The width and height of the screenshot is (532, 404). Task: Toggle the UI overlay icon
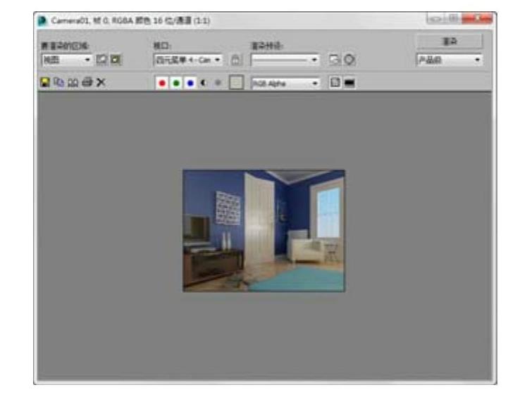pyautogui.click(x=335, y=82)
